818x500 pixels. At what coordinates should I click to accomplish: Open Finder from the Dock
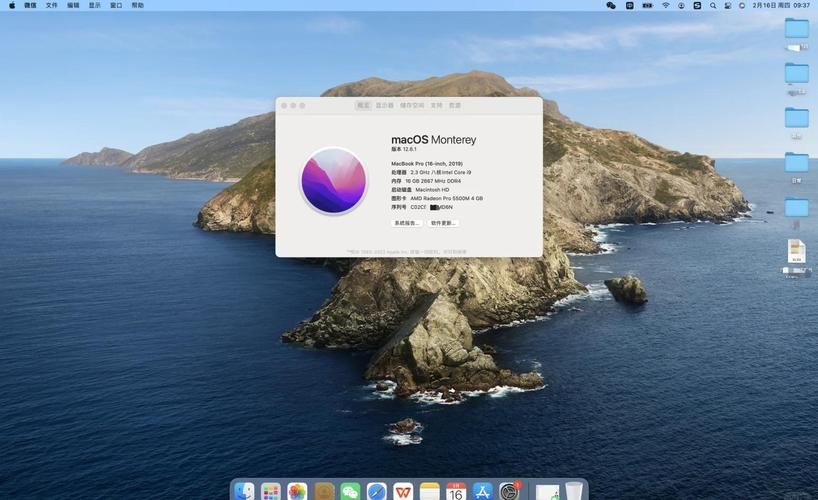click(244, 491)
